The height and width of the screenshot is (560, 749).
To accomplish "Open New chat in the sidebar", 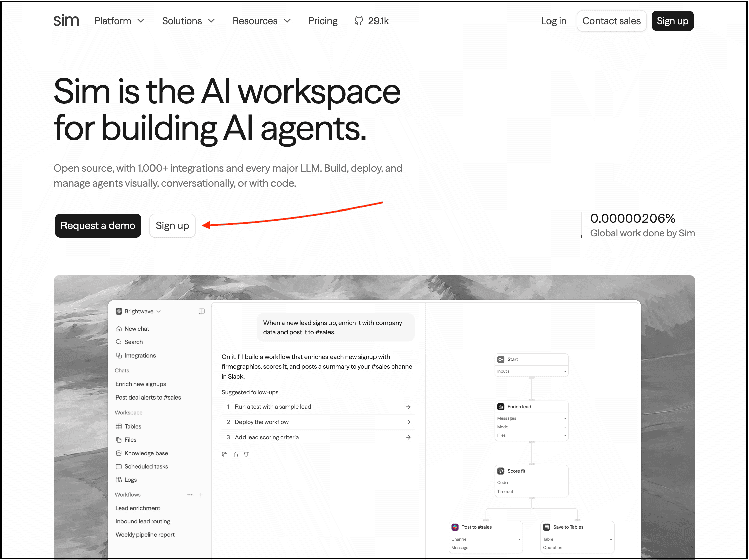I will 137,329.
